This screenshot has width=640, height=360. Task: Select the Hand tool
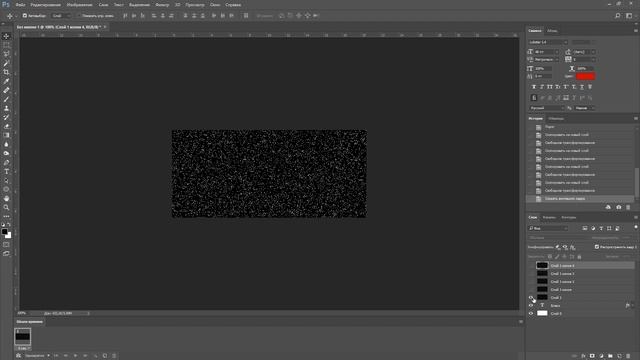coord(6,198)
